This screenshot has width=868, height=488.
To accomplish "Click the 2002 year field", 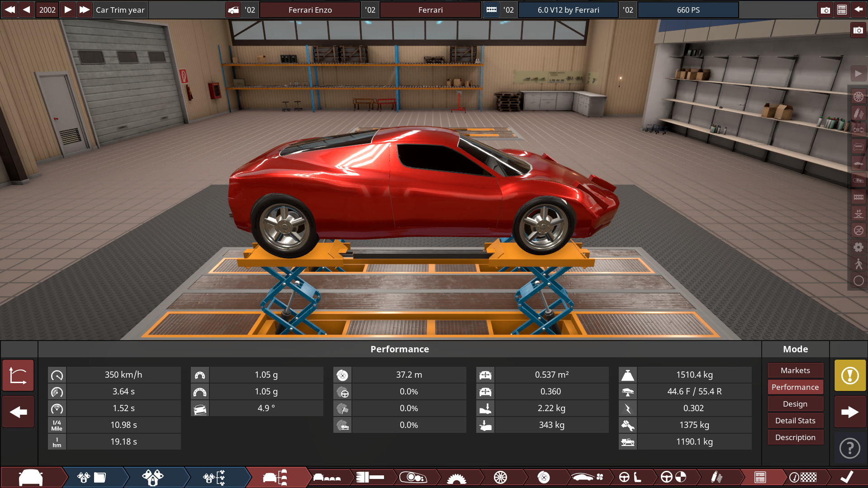I will pos(47,9).
